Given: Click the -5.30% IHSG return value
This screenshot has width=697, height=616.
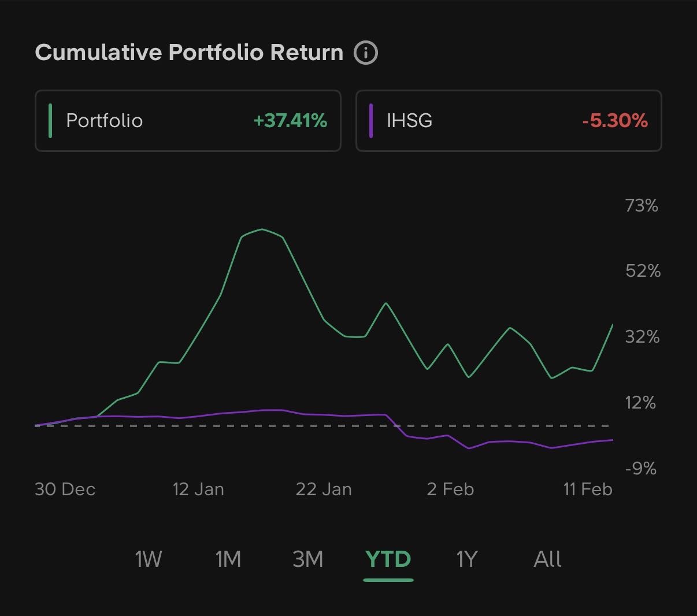Looking at the screenshot, I should tap(615, 121).
